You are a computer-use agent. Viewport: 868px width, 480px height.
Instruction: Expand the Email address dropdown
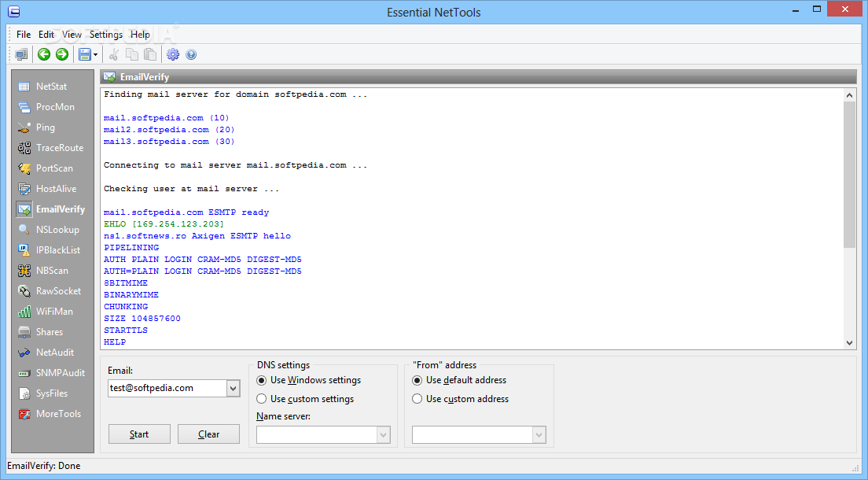(233, 389)
